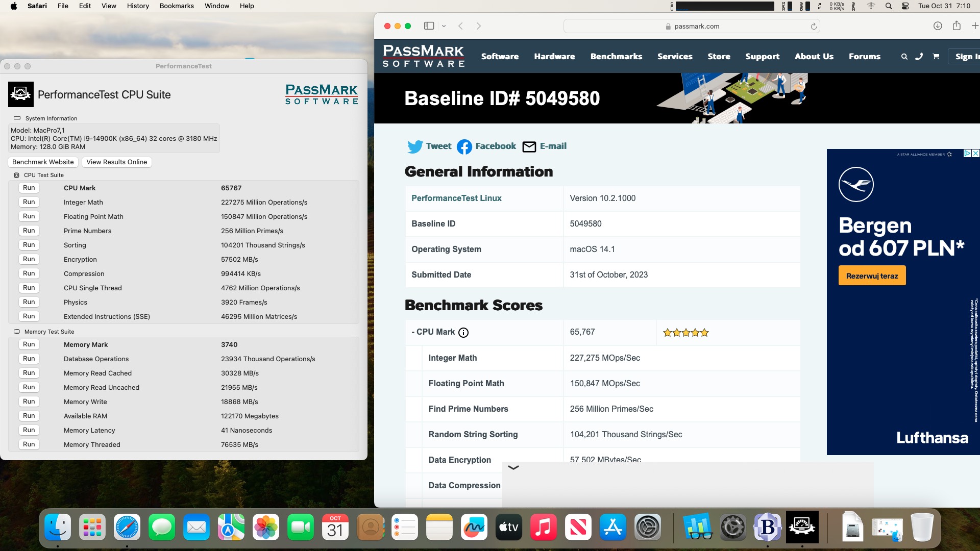Open Control Center in the menu bar
The image size is (980, 551).
(905, 6)
